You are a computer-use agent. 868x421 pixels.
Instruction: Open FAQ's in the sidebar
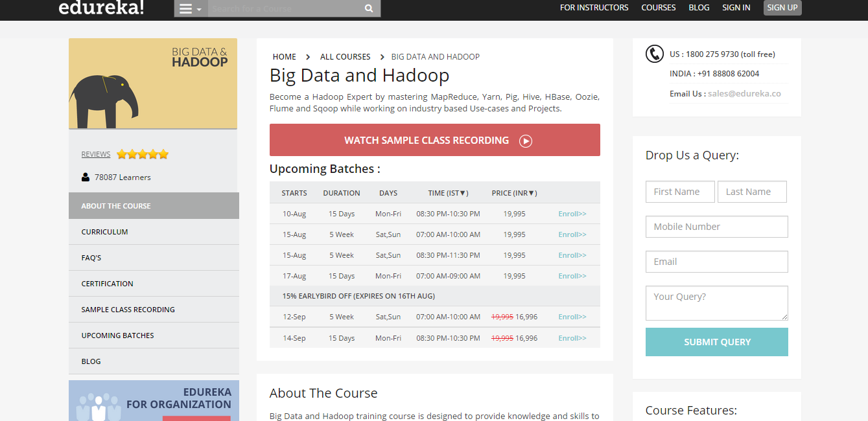point(154,258)
